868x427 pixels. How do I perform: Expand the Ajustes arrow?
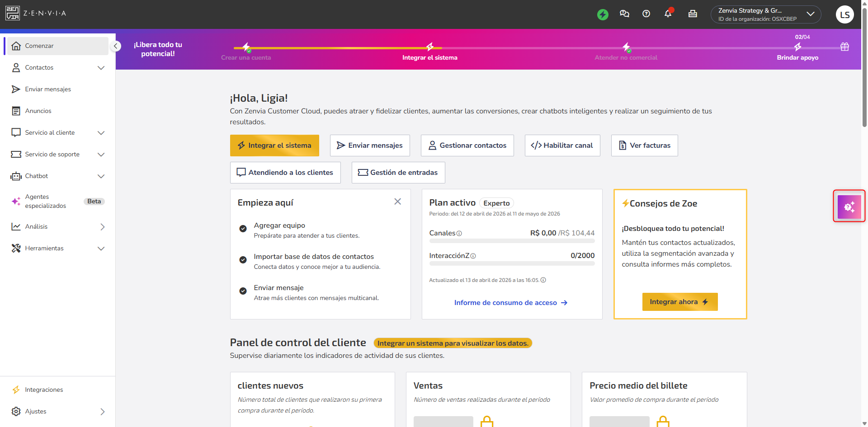[x=103, y=412]
